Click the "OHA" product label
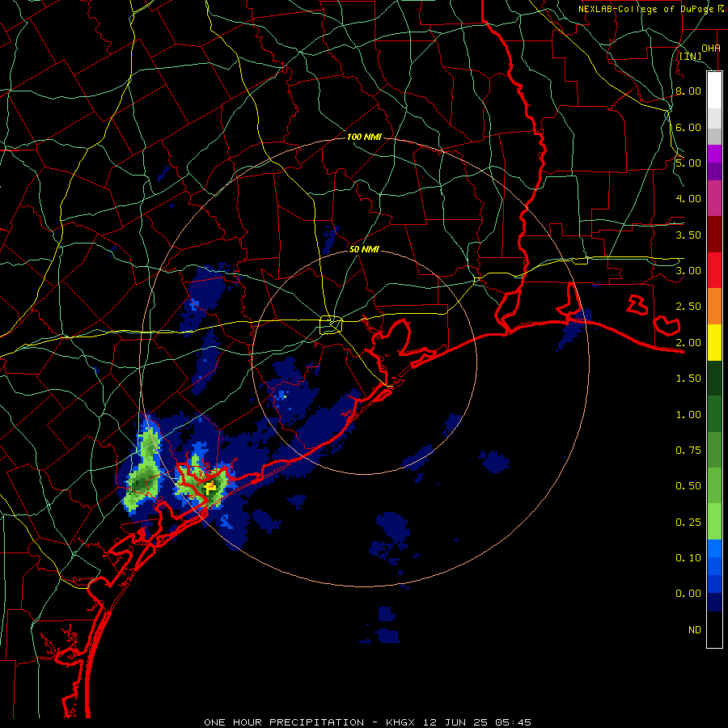The width and height of the screenshot is (728, 728). (x=711, y=48)
